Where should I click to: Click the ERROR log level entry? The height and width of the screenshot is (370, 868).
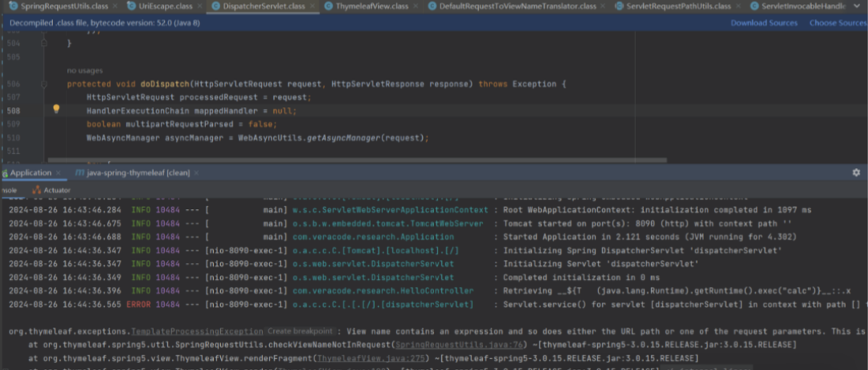pyautogui.click(x=139, y=304)
